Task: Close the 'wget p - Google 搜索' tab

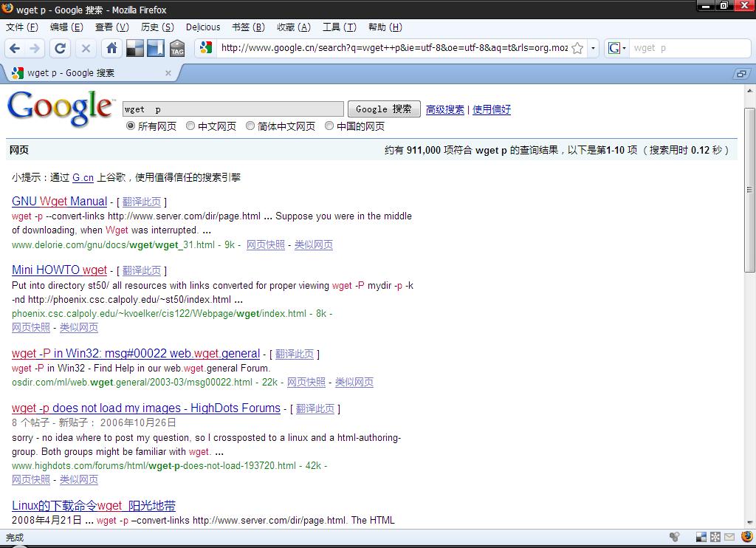Action: point(168,73)
